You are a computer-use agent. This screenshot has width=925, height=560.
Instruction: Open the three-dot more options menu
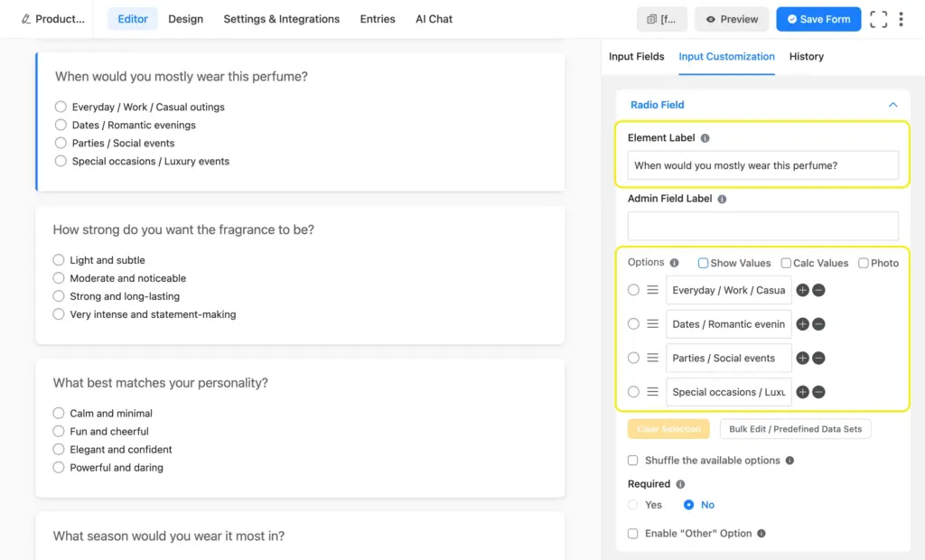[x=901, y=19]
